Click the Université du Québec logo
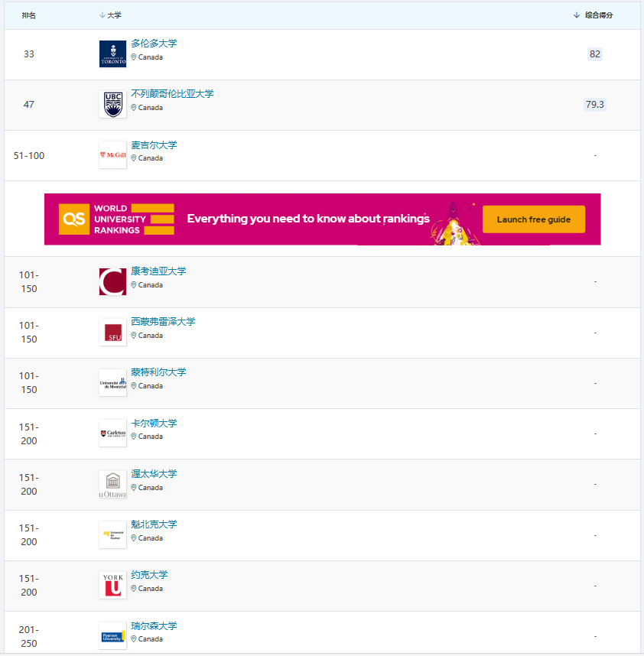The height and width of the screenshot is (656, 644). pyautogui.click(x=112, y=534)
